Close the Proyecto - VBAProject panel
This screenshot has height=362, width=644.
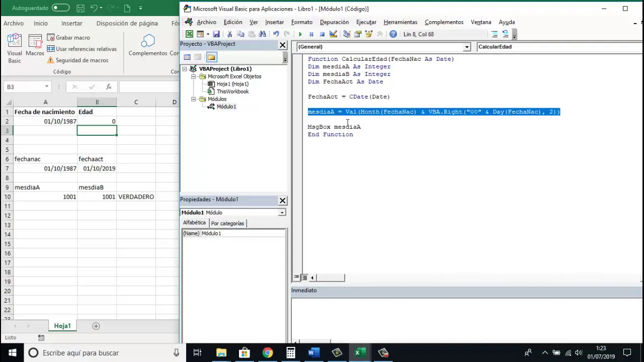click(x=283, y=45)
